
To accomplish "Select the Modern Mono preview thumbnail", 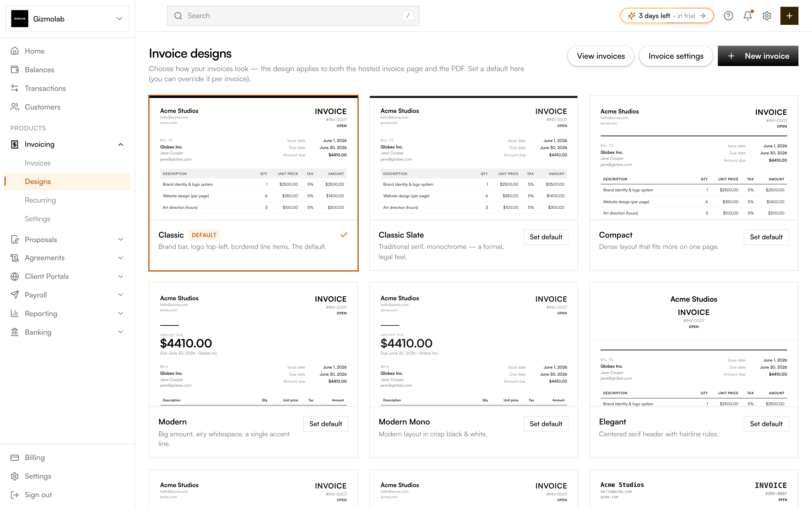I will point(473,345).
